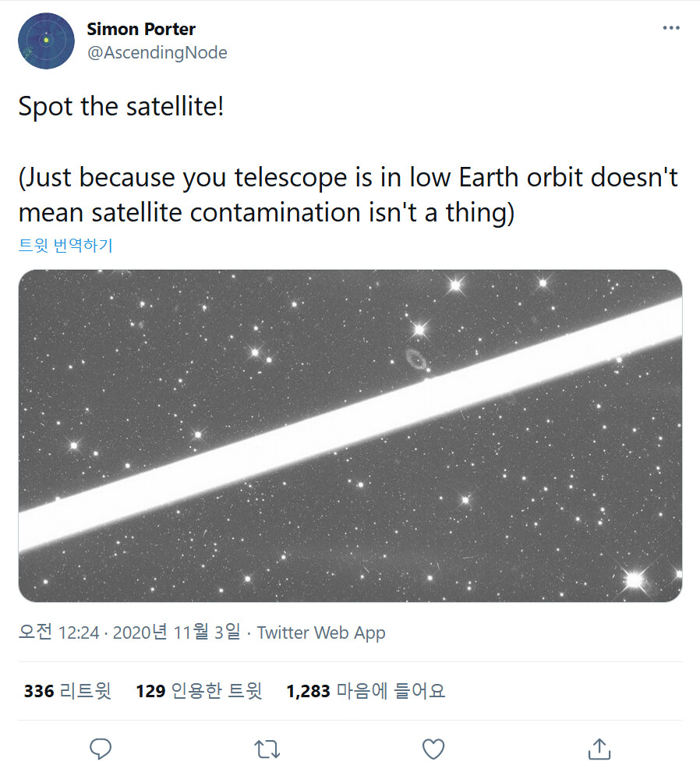Click the Twitter Web App source link
The width and height of the screenshot is (700, 776).
point(321,632)
